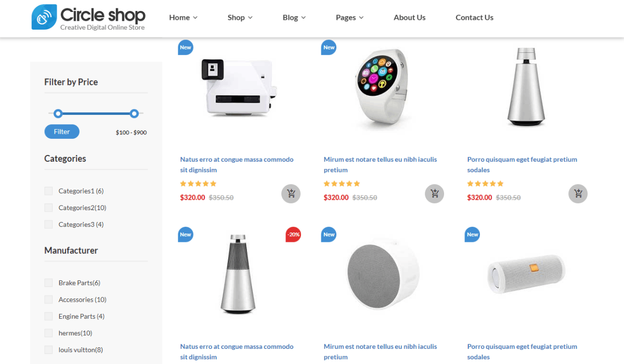Click the blue Filter button
Image resolution: width=624 pixels, height=364 pixels.
62,132
